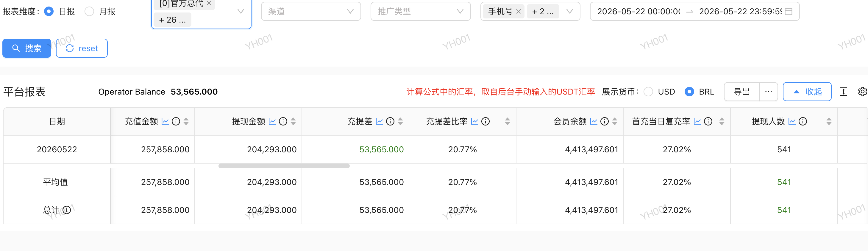Open the 推广类型 dropdown
This screenshot has height=251, width=868.
[x=421, y=11]
